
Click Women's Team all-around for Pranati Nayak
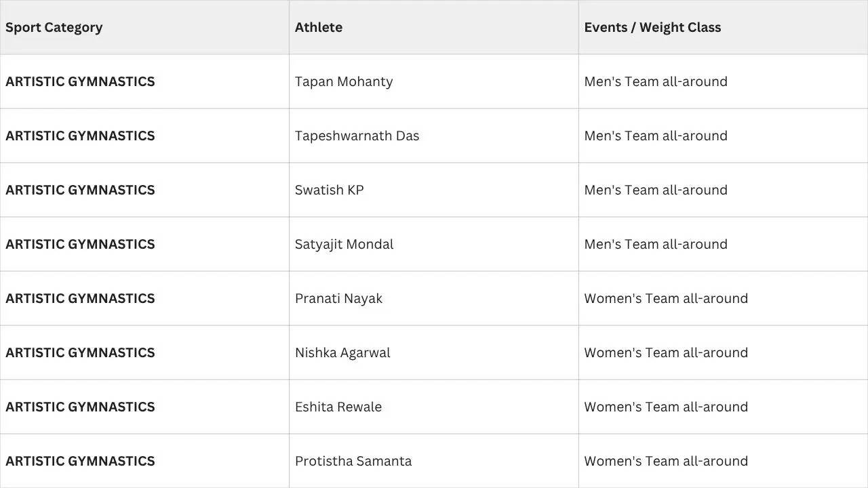666,298
